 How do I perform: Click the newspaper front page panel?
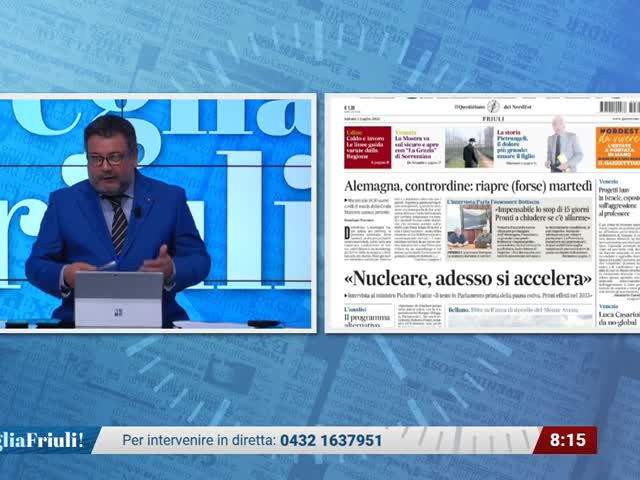point(482,213)
